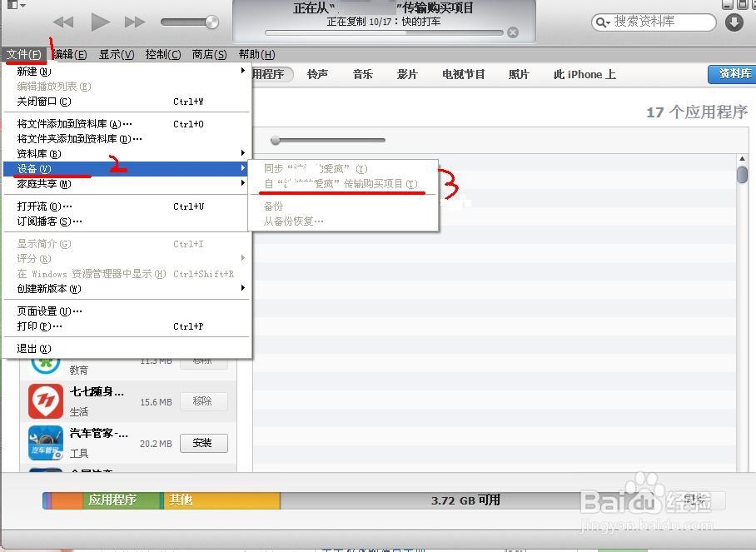Expand the 创建新版本 submenu

pos(242,288)
